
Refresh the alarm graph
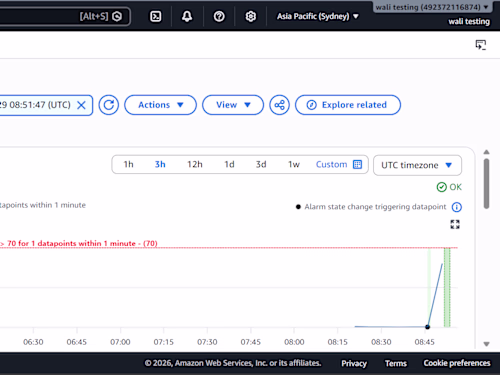pyautogui.click(x=109, y=105)
